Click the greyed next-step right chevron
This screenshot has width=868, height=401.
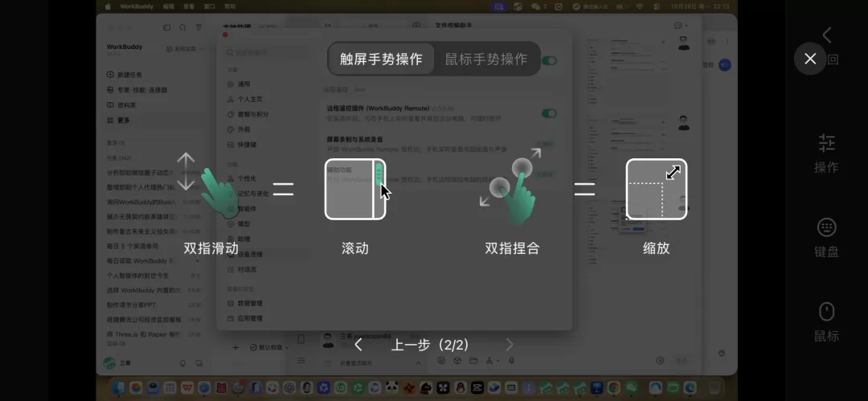coord(510,345)
